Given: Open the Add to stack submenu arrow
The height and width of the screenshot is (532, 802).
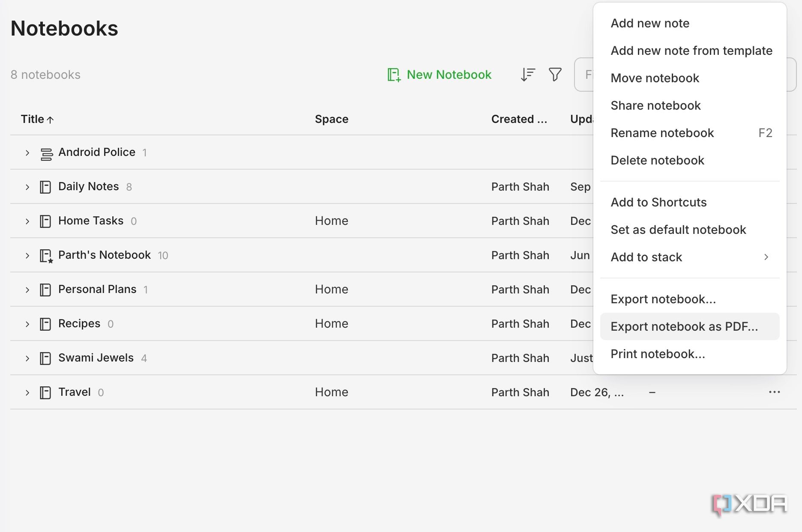Looking at the screenshot, I should [x=766, y=257].
